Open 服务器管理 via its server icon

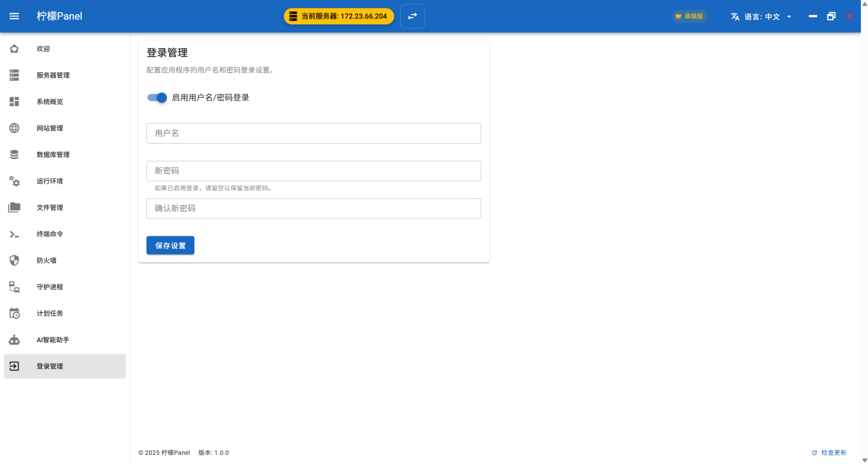click(14, 76)
